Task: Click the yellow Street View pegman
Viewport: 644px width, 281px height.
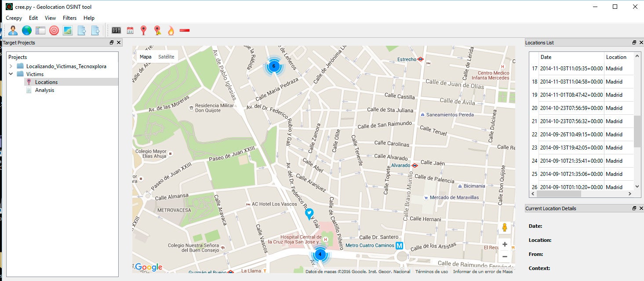Action: 505,227
